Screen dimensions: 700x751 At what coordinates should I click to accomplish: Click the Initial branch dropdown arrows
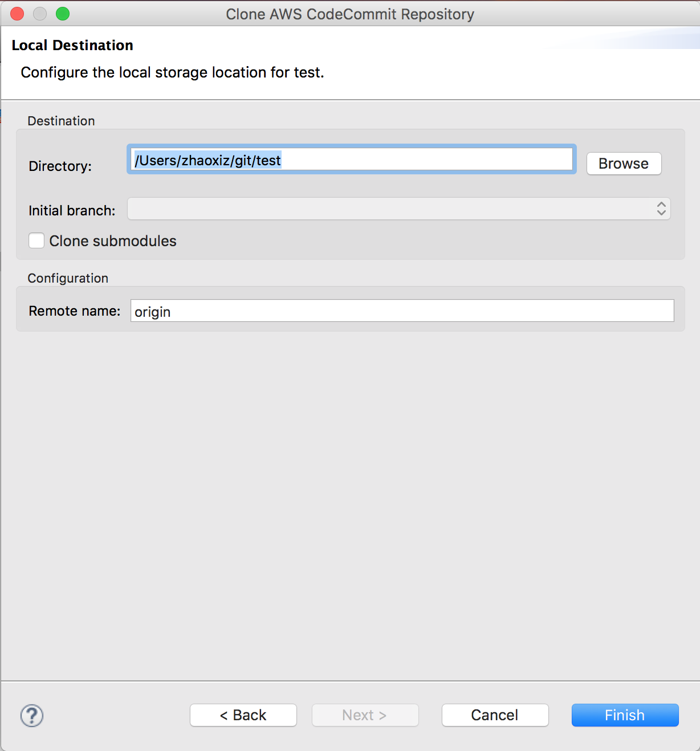coord(661,209)
